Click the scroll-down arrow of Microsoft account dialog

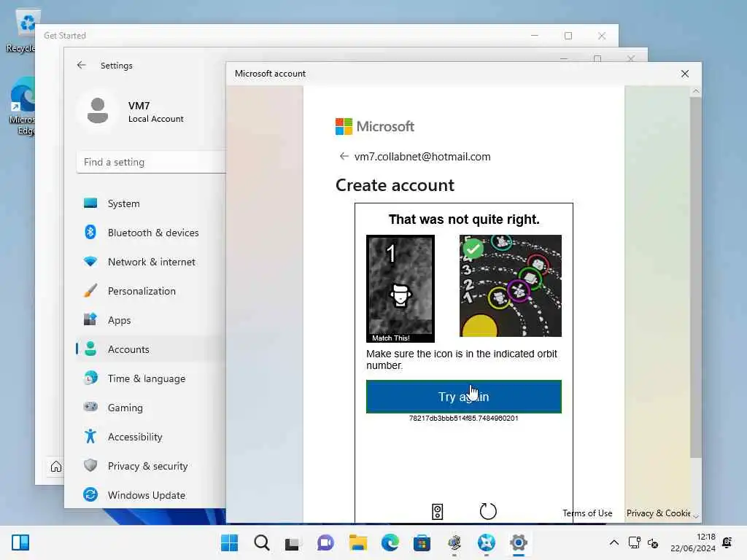click(x=696, y=516)
